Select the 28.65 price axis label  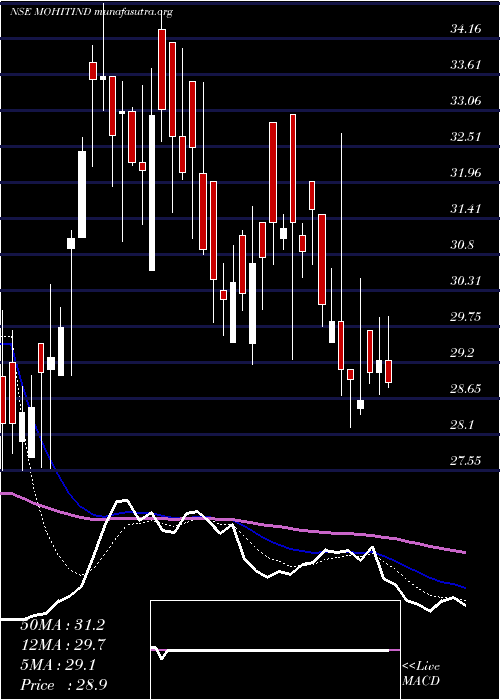466,388
